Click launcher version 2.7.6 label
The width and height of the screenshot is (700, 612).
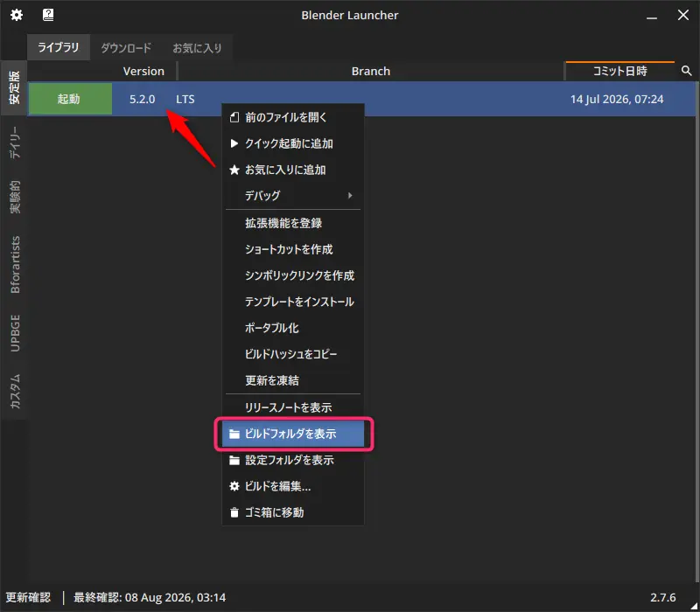pyautogui.click(x=662, y=597)
